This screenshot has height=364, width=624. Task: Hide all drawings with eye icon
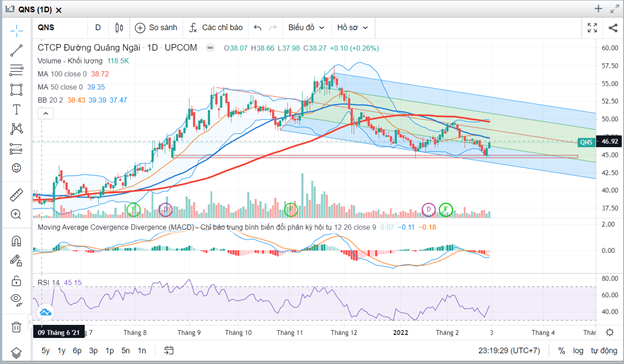click(x=16, y=299)
